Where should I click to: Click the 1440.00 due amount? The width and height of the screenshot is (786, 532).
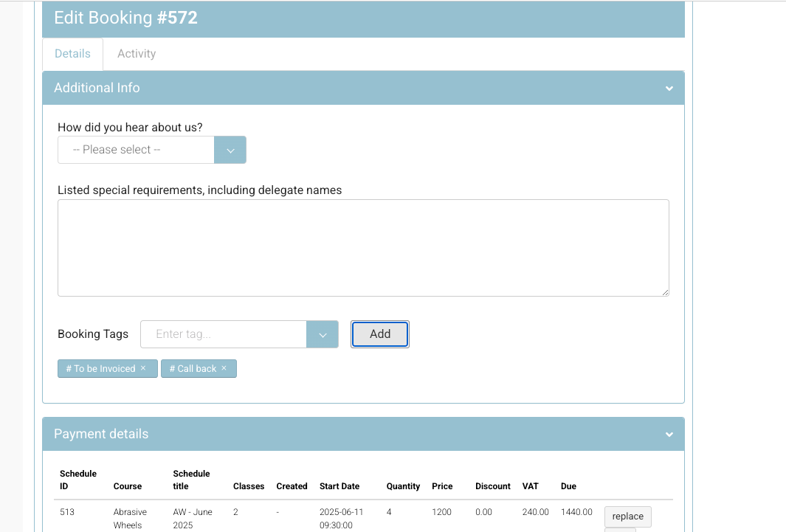[x=576, y=512]
